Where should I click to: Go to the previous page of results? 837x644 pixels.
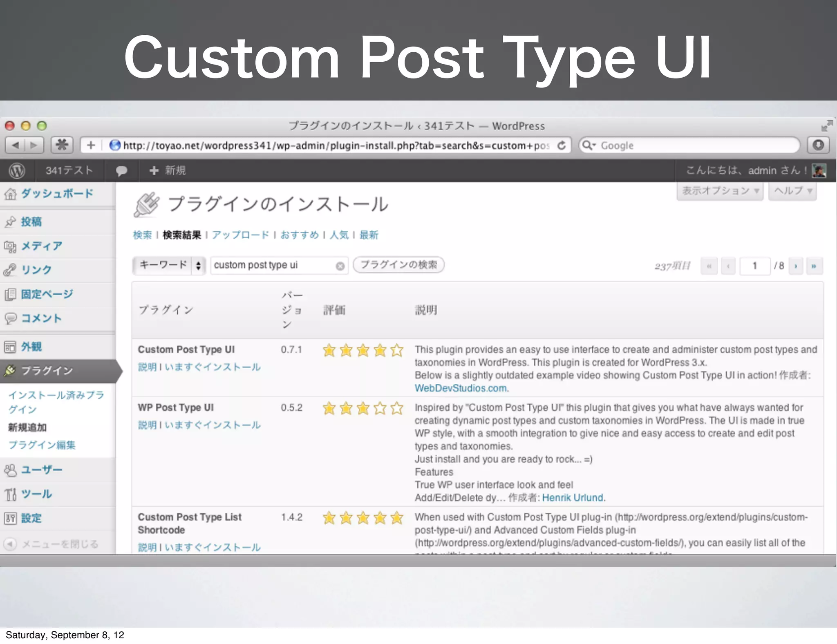pos(728,266)
